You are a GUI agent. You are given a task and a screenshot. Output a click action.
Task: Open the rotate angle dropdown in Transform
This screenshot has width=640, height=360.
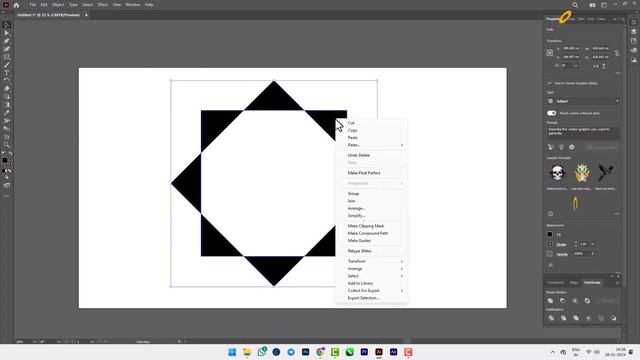[x=576, y=66]
